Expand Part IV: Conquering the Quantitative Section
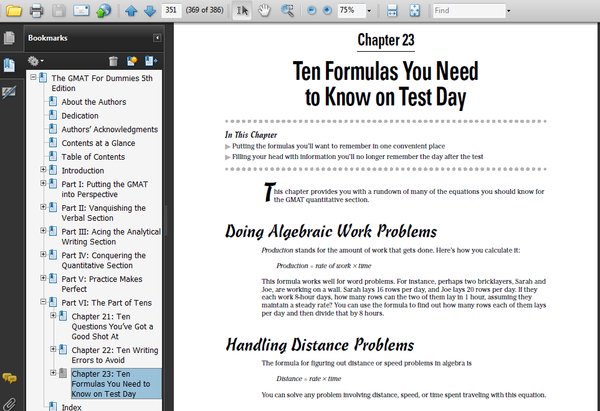The image size is (600, 411). (x=43, y=254)
